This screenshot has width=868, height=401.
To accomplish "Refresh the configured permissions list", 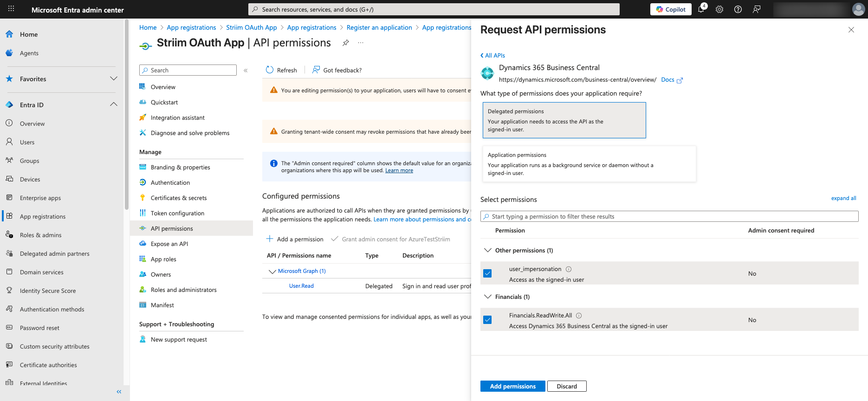I will 281,70.
